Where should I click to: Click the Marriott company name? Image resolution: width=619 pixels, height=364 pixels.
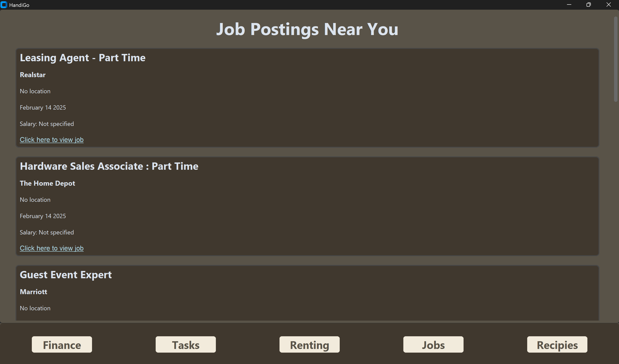click(x=33, y=292)
